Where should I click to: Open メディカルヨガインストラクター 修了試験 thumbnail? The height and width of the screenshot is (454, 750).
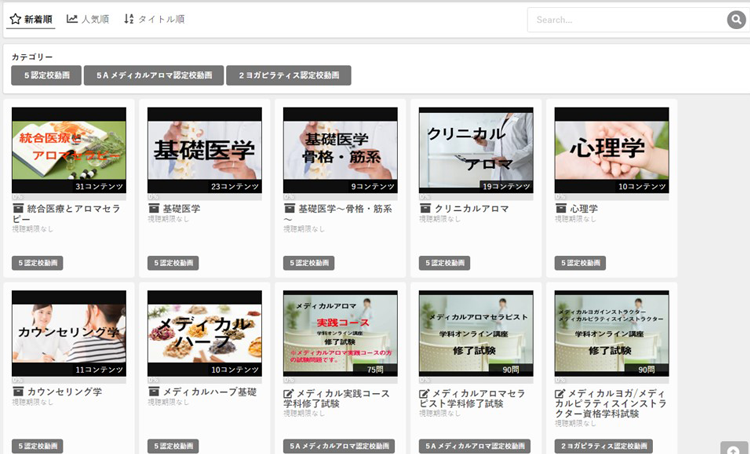612,333
